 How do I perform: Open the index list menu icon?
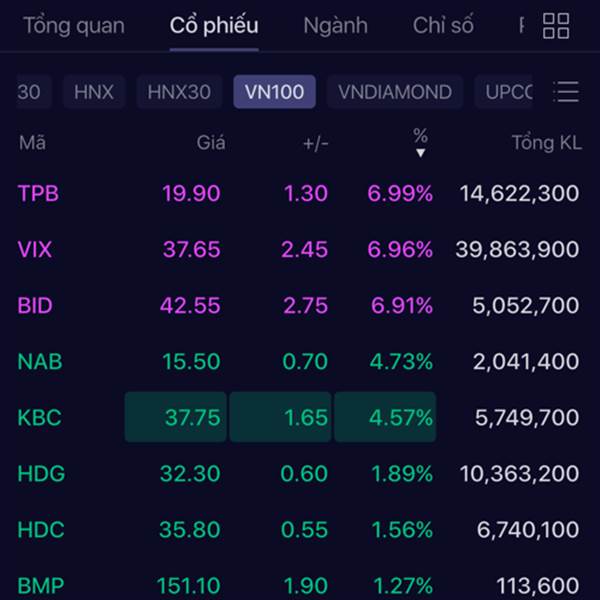566,91
